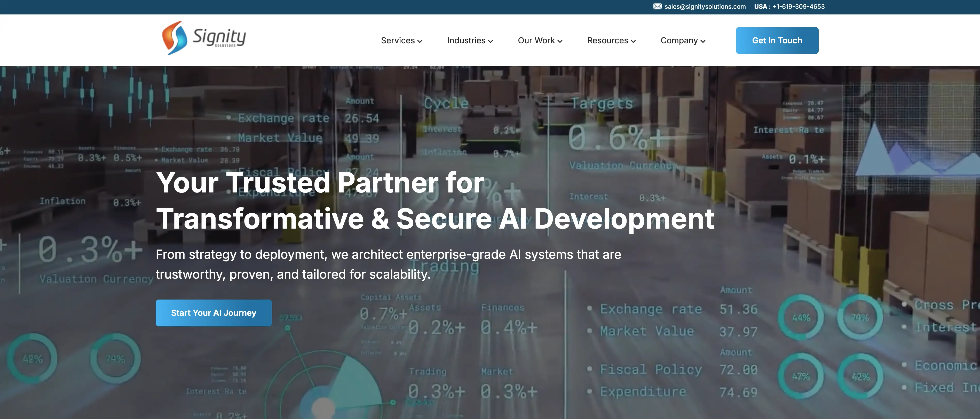Open the Resources menu
The height and width of the screenshot is (419, 980).
click(611, 40)
